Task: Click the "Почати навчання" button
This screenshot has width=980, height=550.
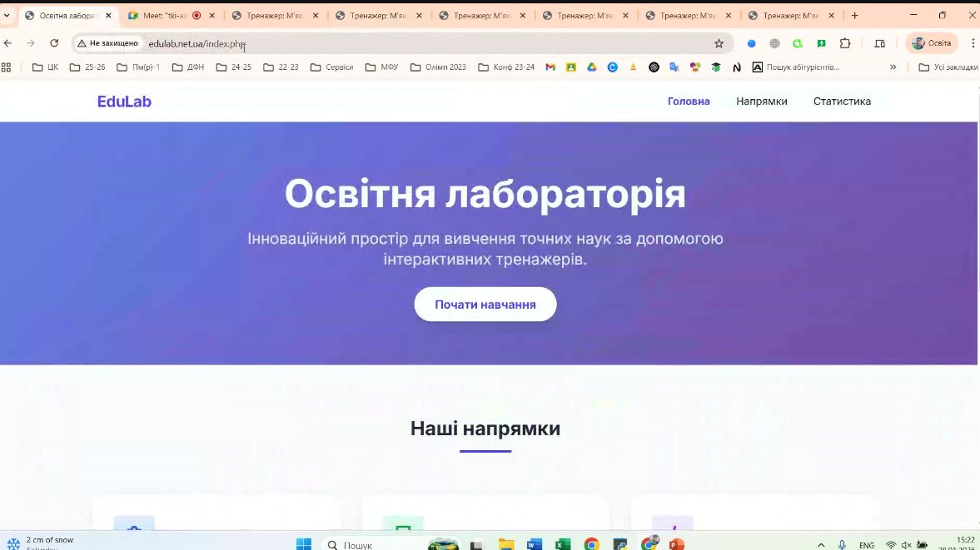Action: pos(485,305)
